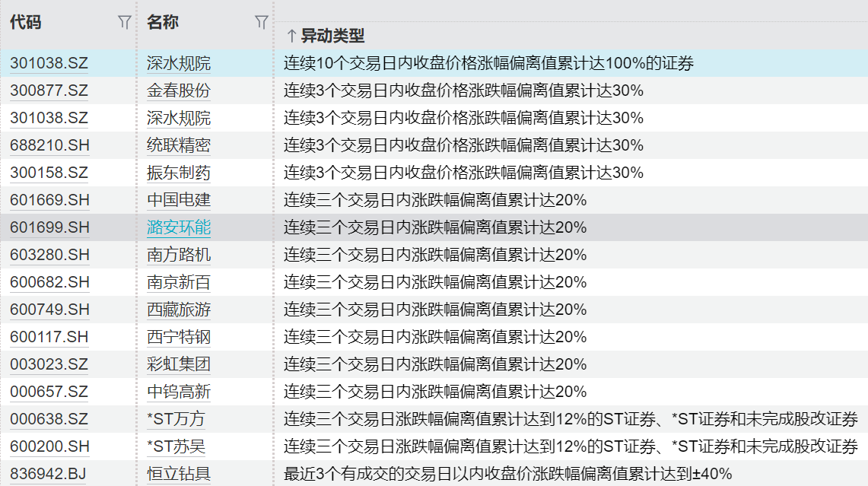Viewport: 868px width, 486px height.
Task: Open stock link 中钨高新
Action: pos(179,392)
